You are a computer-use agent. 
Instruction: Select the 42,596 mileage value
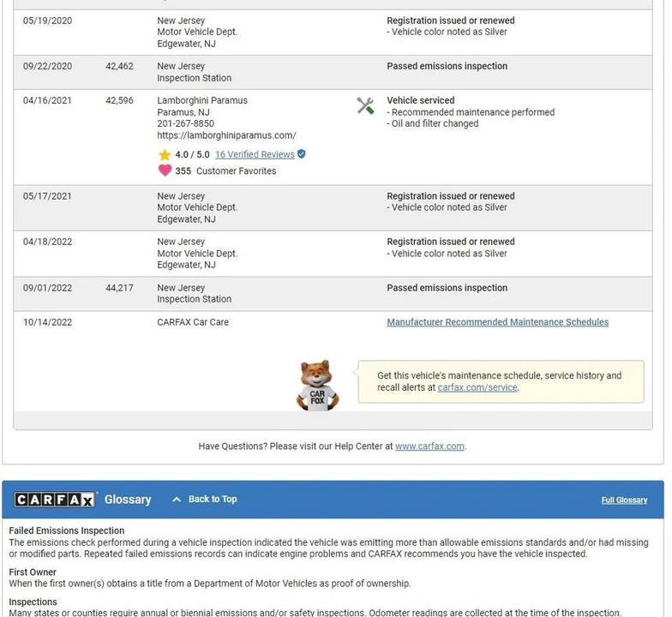[120, 100]
